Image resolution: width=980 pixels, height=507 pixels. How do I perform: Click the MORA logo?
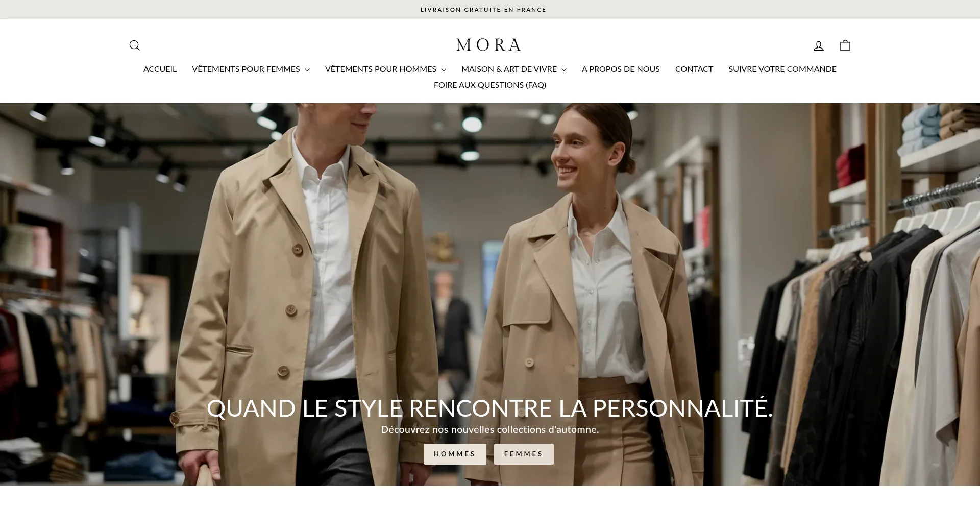[488, 45]
